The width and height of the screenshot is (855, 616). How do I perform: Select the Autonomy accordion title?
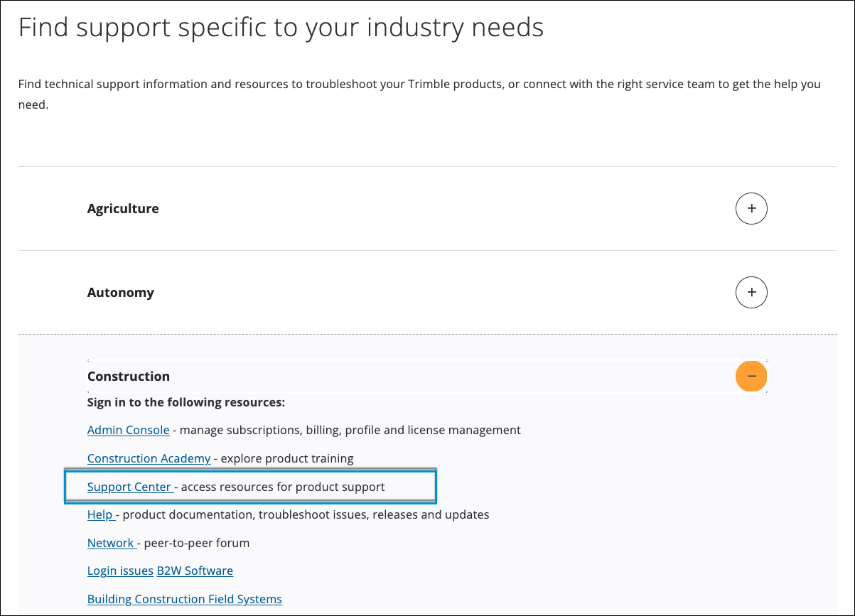tap(120, 293)
